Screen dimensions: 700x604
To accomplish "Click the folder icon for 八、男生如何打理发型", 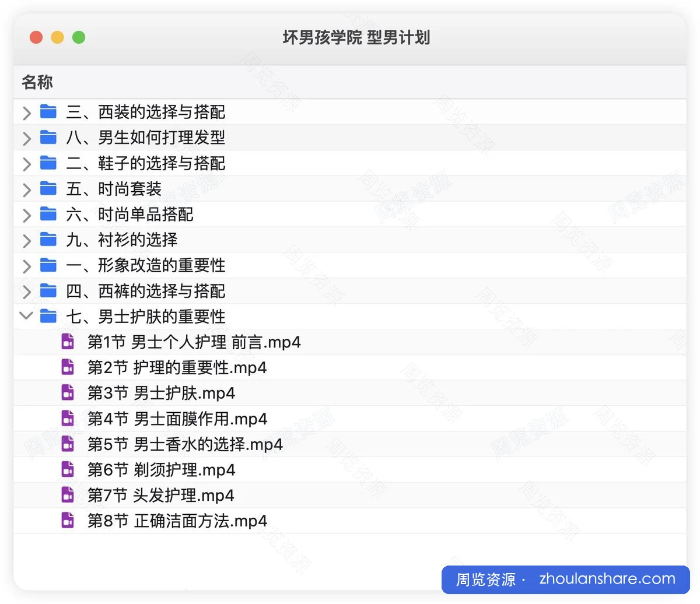I will click(48, 137).
